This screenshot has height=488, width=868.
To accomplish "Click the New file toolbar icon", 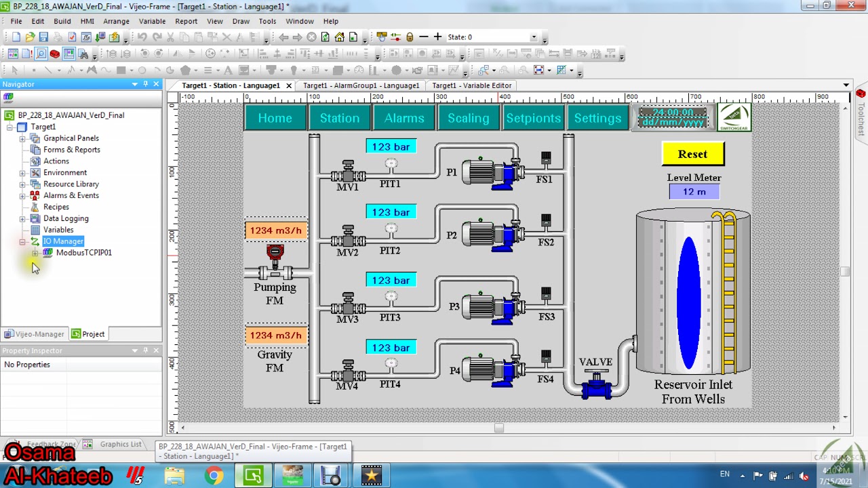I will tap(16, 37).
